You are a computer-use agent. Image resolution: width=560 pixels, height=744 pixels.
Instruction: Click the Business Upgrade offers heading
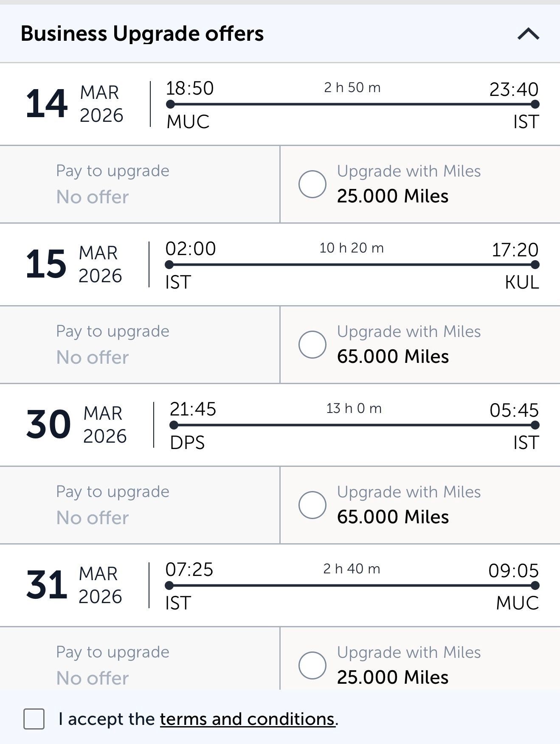click(x=142, y=34)
